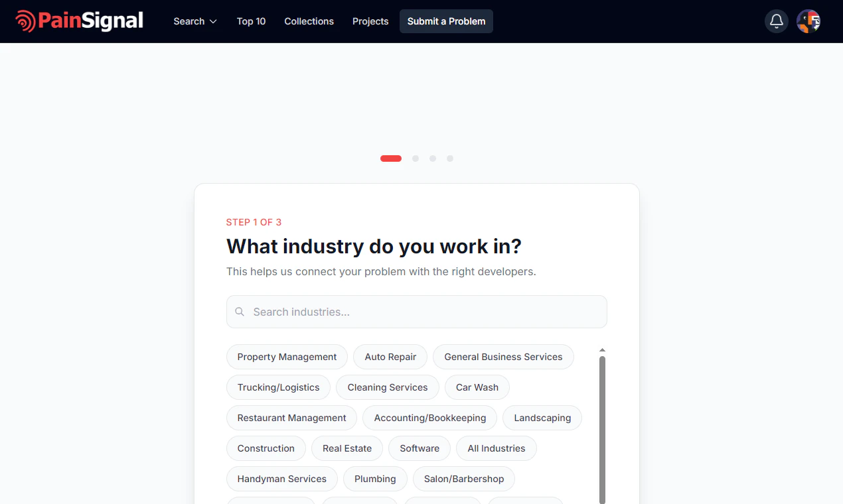Focus the Search industries input field
843x504 pixels.
coord(417,312)
